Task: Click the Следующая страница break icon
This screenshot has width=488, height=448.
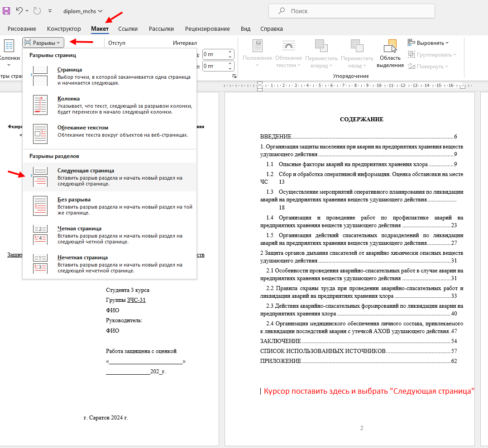Action: (x=40, y=176)
